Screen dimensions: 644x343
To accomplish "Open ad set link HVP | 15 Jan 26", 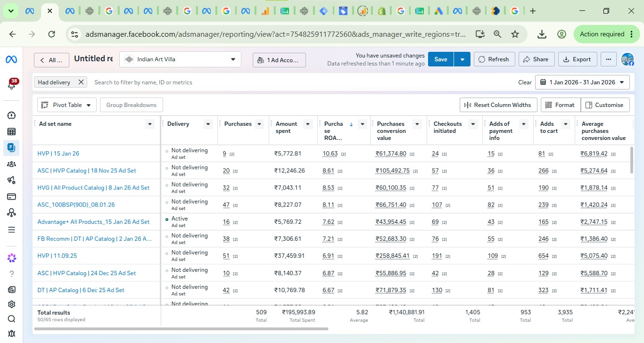I will 58,154.
